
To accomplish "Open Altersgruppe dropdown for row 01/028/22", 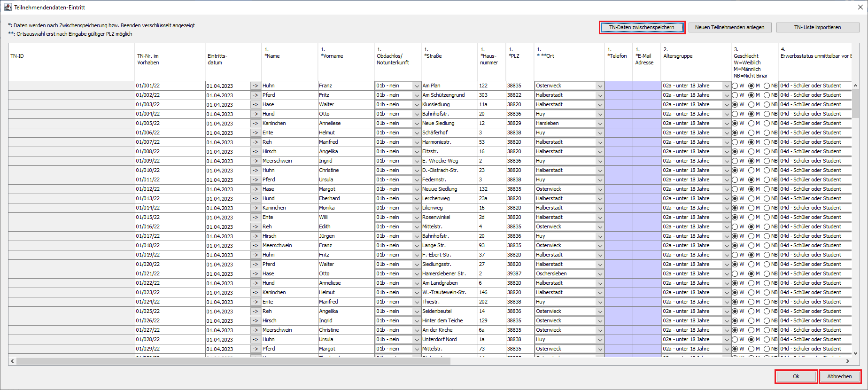I will coord(727,340).
